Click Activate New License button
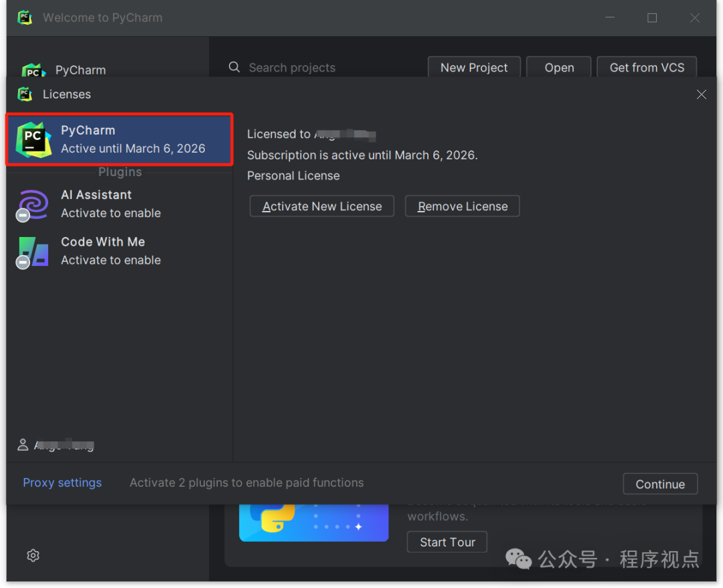This screenshot has height=588, width=723. click(322, 206)
